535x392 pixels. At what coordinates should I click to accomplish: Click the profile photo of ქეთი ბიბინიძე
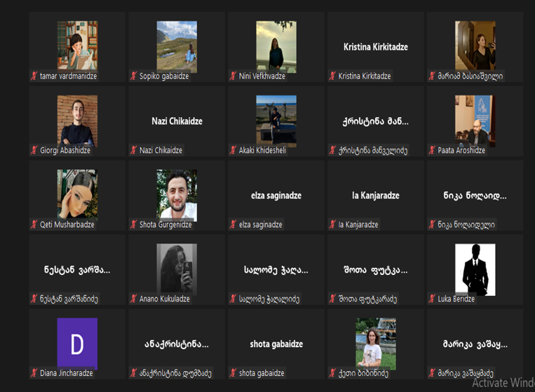tap(376, 343)
